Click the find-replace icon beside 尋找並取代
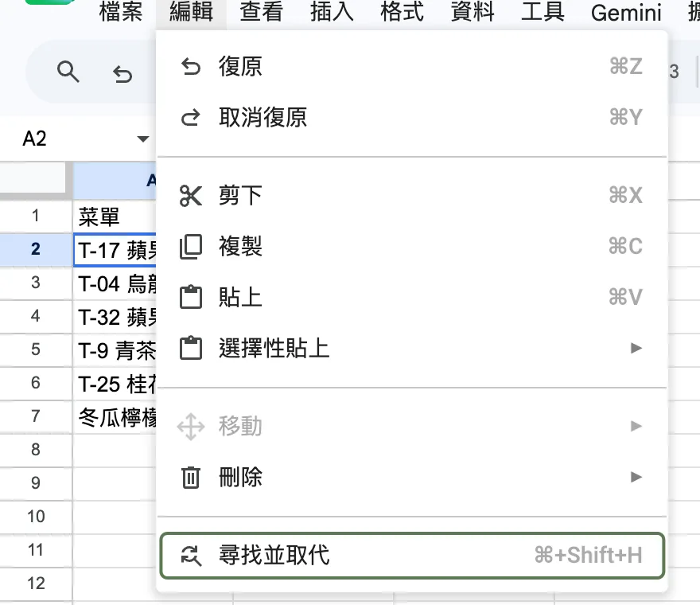Image resolution: width=700 pixels, height=605 pixels. [191, 556]
